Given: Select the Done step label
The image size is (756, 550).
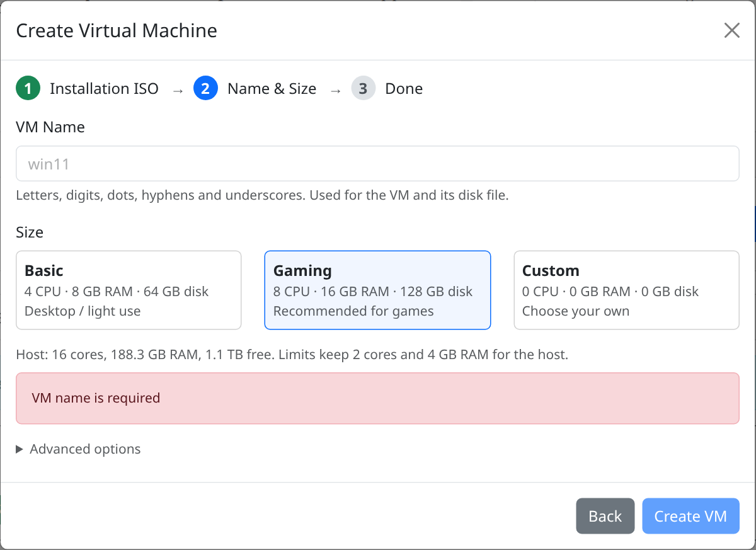Looking at the screenshot, I should pos(404,89).
